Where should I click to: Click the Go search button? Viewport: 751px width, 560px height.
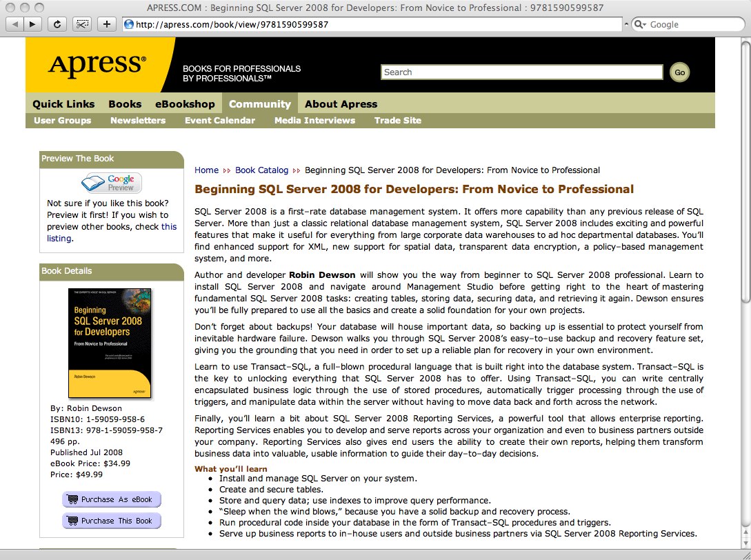(x=679, y=72)
